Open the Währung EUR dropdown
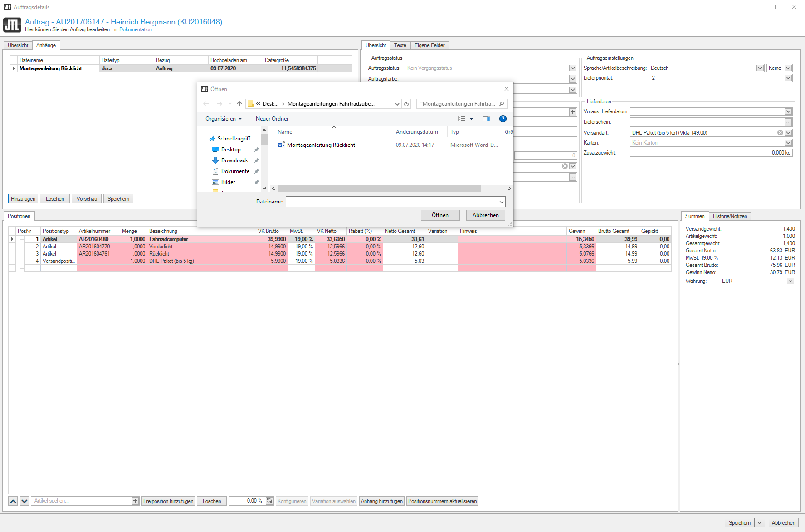 (x=790, y=281)
